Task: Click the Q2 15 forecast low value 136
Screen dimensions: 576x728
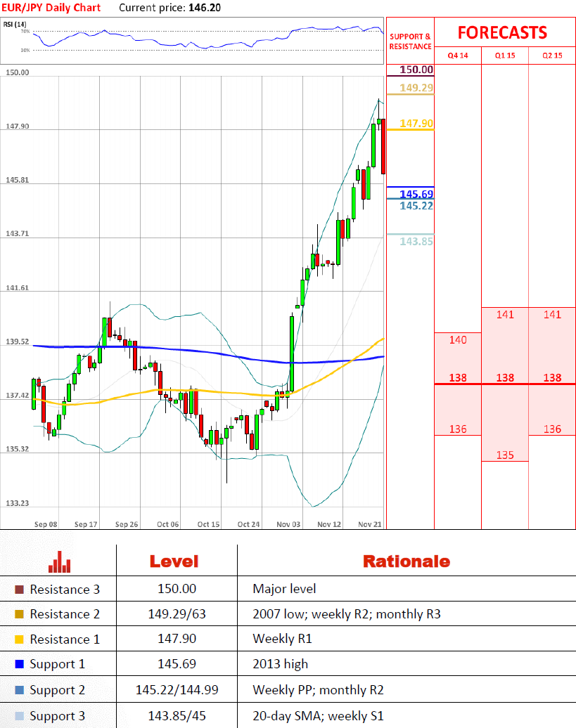Action: coord(552,429)
